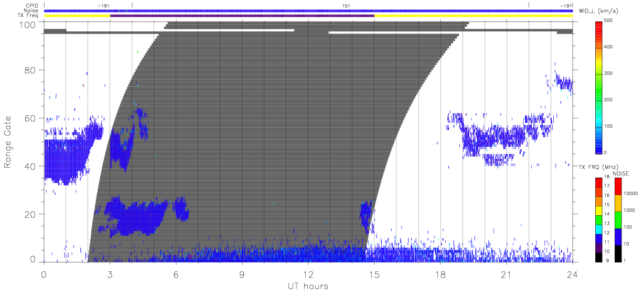Click the 400 label on WID colorbar
The width and height of the screenshot is (644, 297).
[x=608, y=47]
